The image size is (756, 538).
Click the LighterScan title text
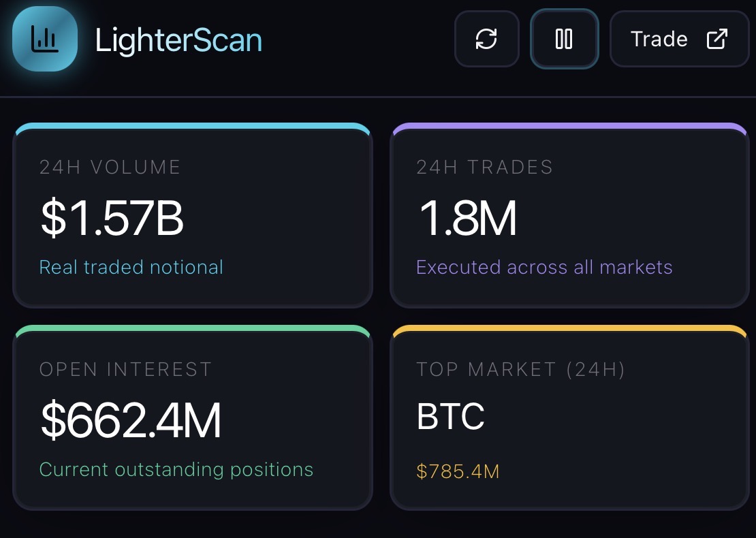pyautogui.click(x=178, y=40)
